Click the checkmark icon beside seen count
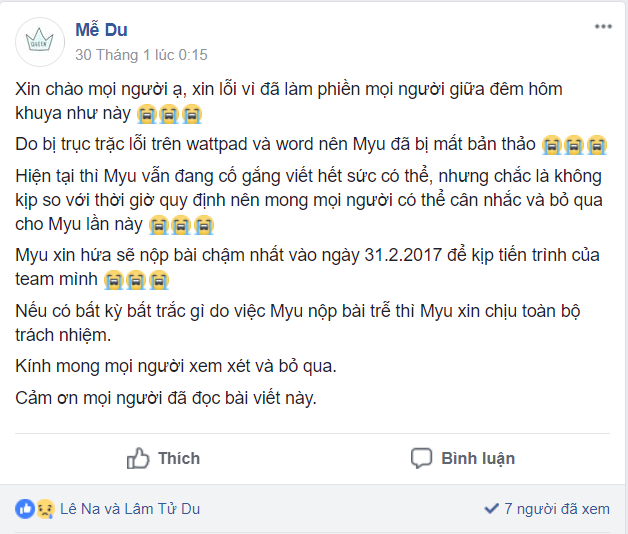Image resolution: width=628 pixels, height=534 pixels. click(x=491, y=509)
